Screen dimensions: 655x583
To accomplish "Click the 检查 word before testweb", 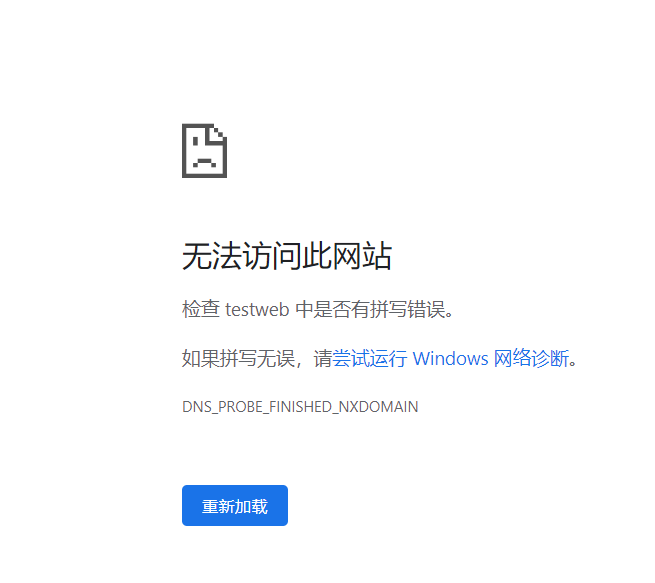I will [x=201, y=309].
